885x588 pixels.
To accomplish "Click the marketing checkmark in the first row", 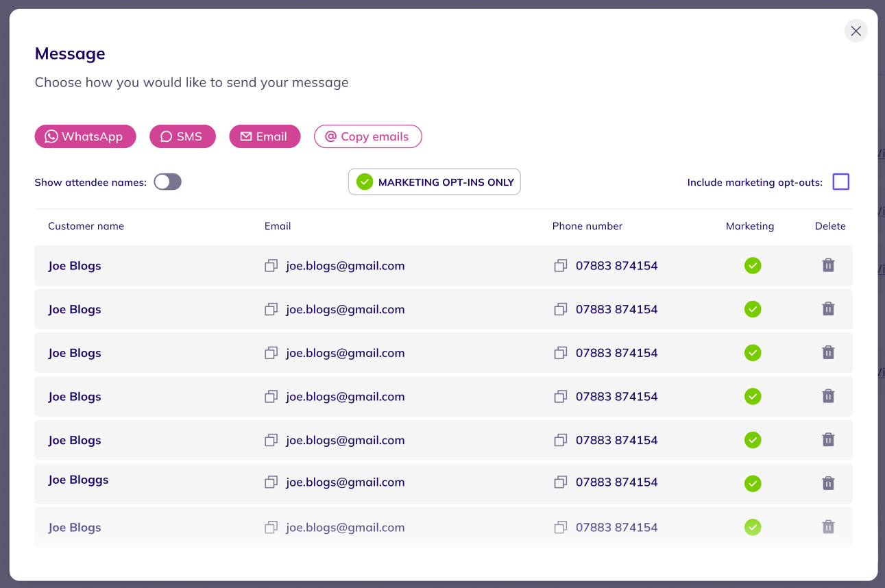I will pyautogui.click(x=753, y=265).
